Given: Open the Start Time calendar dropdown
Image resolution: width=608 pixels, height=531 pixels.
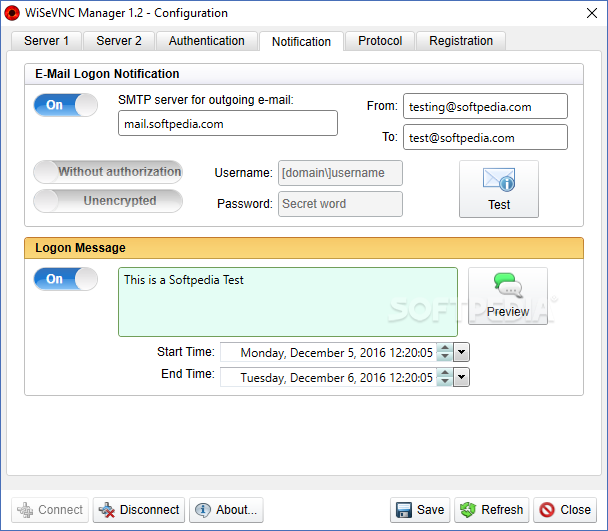Looking at the screenshot, I should [461, 352].
